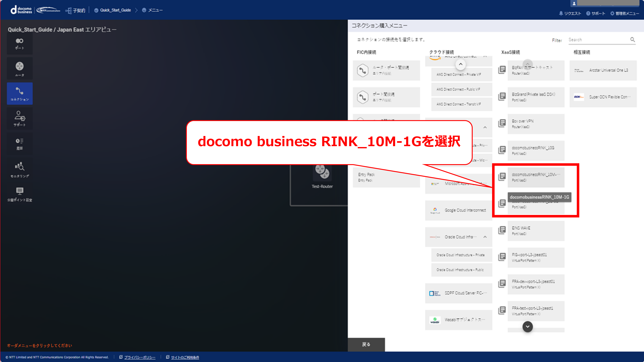Click the 戻る button
The image size is (644, 362).
click(366, 345)
